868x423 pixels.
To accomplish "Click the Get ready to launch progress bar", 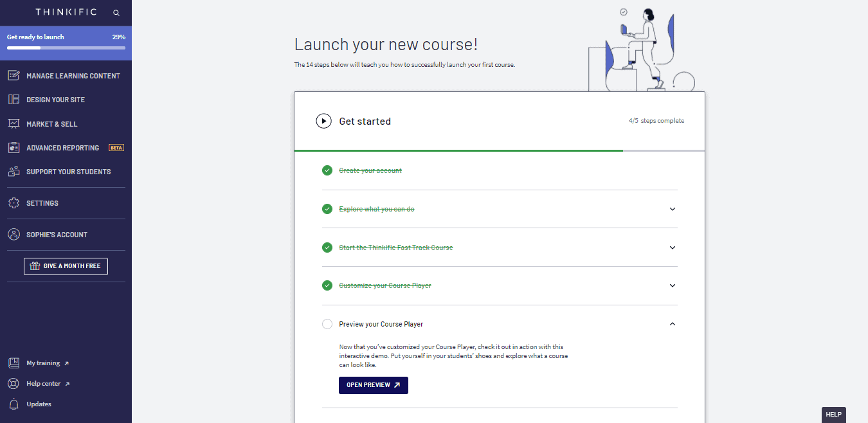I will 66,48.
